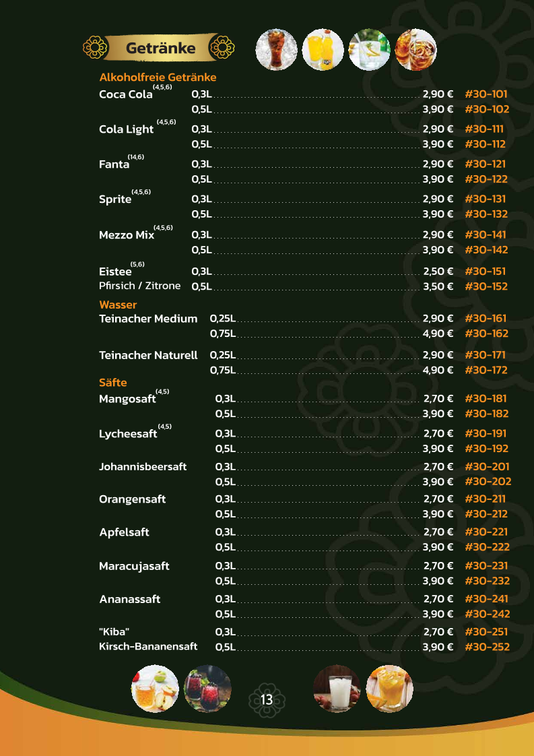Click the 2,50 € Eistee price
Screen dimensions: 534x756
[x=438, y=272]
